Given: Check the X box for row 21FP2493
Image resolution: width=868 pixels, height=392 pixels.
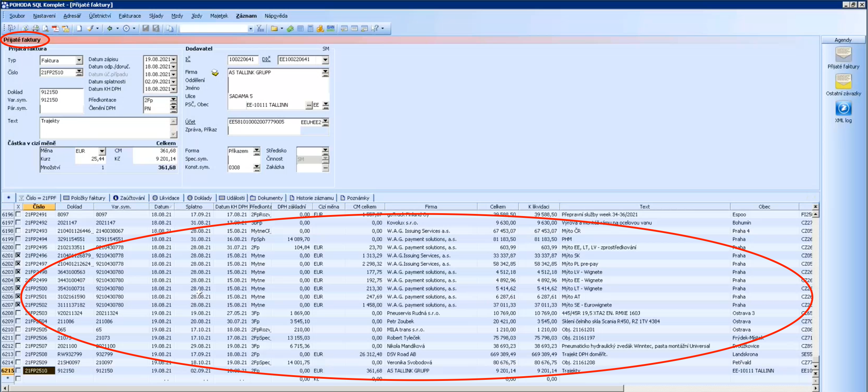Looking at the screenshot, I should point(18,231).
